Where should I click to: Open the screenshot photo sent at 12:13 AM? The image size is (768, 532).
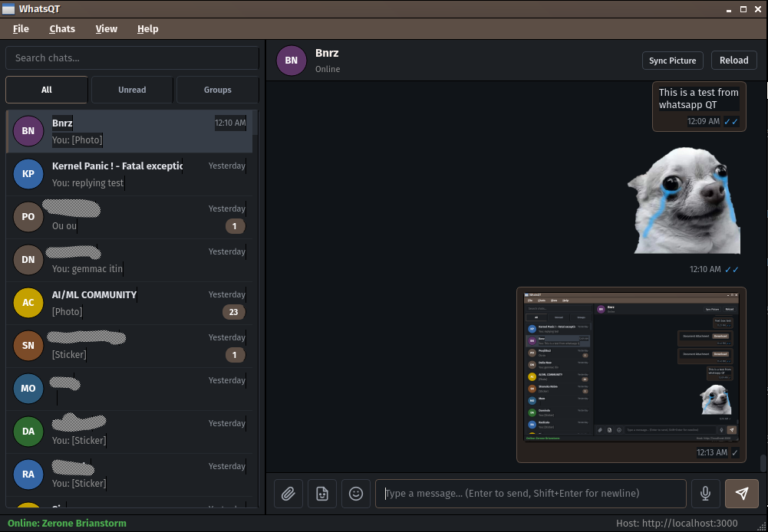(x=631, y=367)
